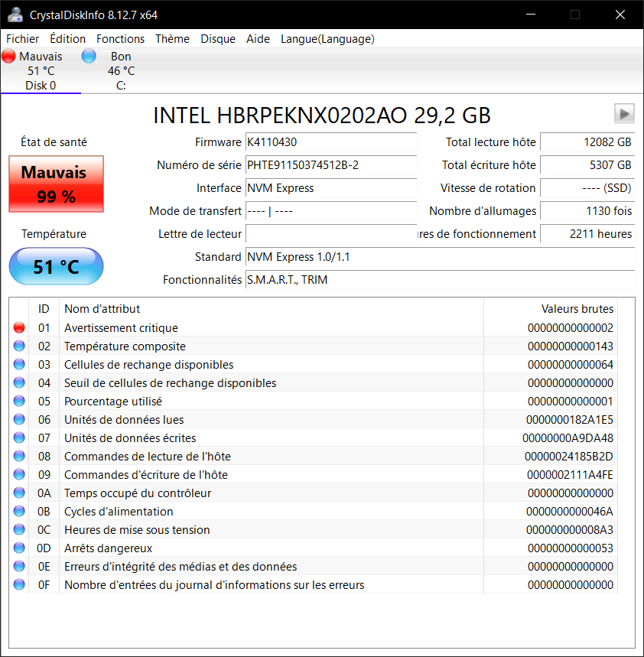The image size is (644, 657).
Task: Click the 51 °C temperature button
Action: [x=56, y=267]
